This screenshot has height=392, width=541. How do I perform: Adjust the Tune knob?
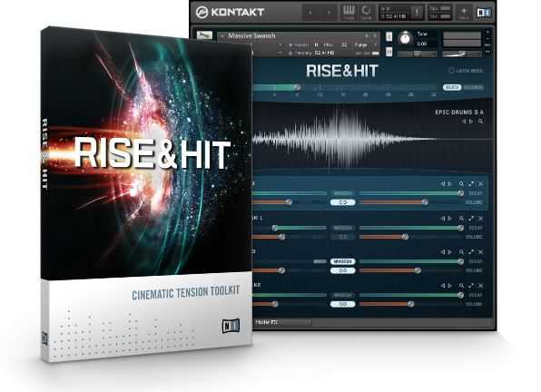(x=405, y=38)
